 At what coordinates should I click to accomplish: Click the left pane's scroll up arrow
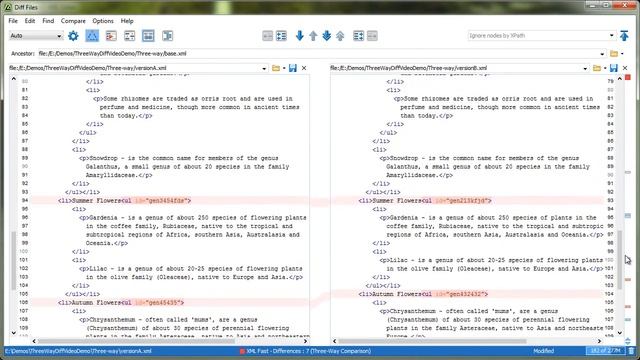point(13,78)
